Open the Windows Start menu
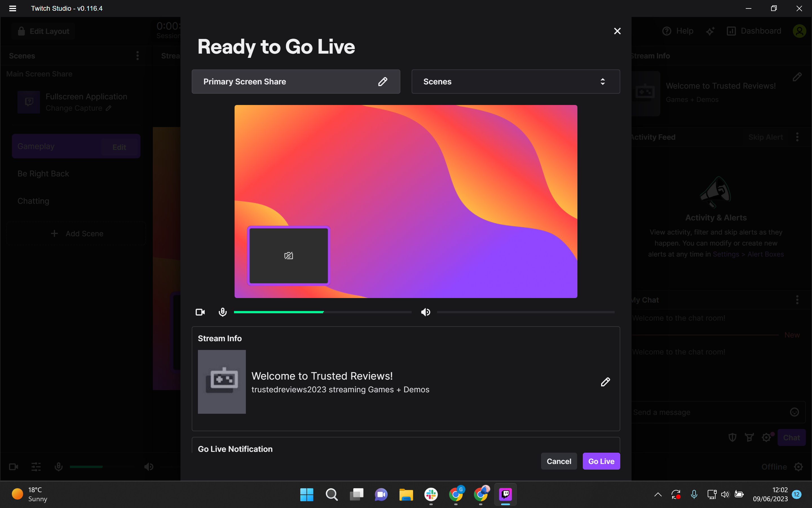The image size is (812, 508). tap(307, 494)
